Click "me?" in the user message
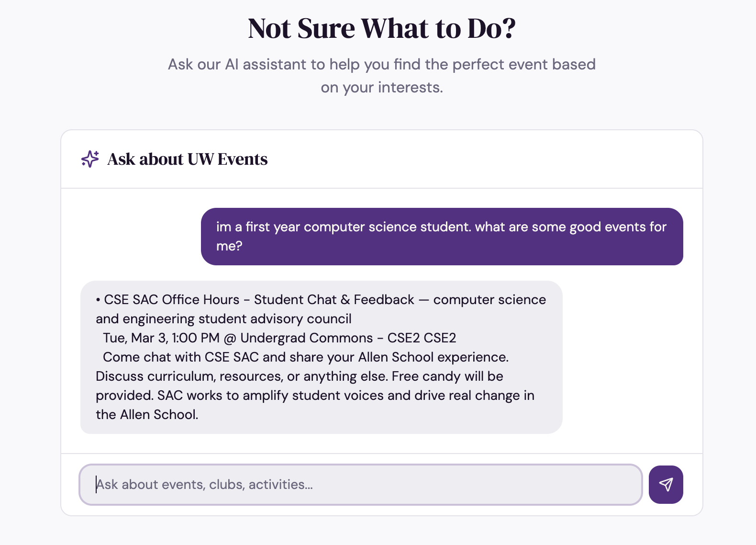756x545 pixels. tap(229, 246)
